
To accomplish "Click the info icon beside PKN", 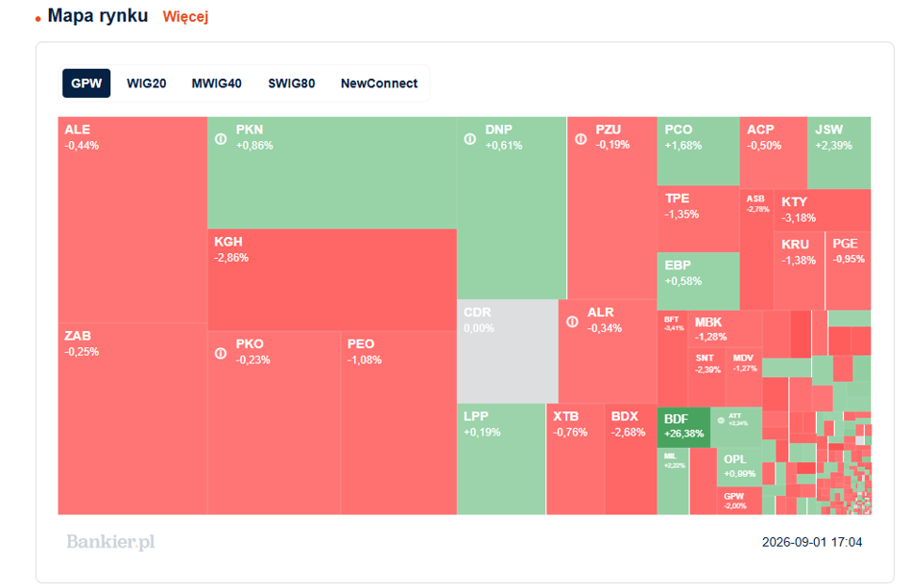I will [x=221, y=139].
